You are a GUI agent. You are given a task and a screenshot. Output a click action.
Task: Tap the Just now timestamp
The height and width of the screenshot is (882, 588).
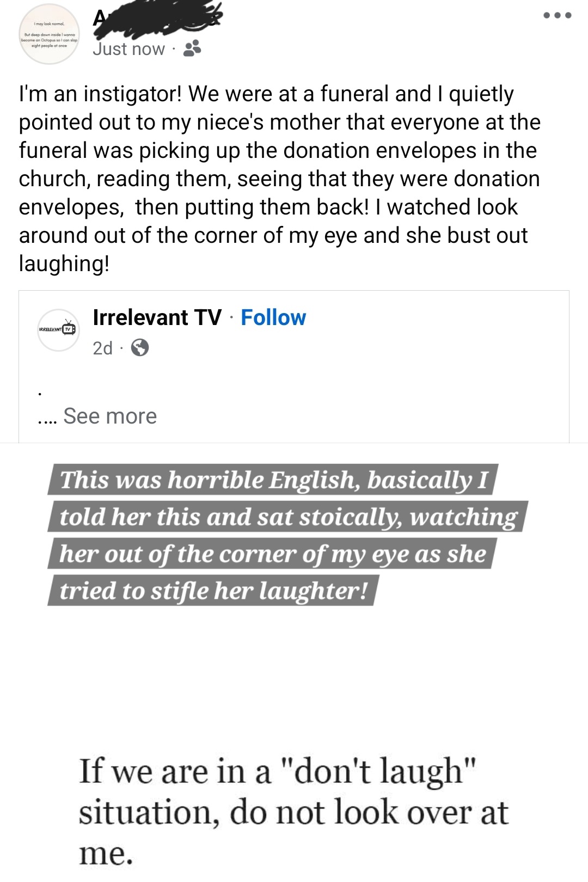[128, 49]
